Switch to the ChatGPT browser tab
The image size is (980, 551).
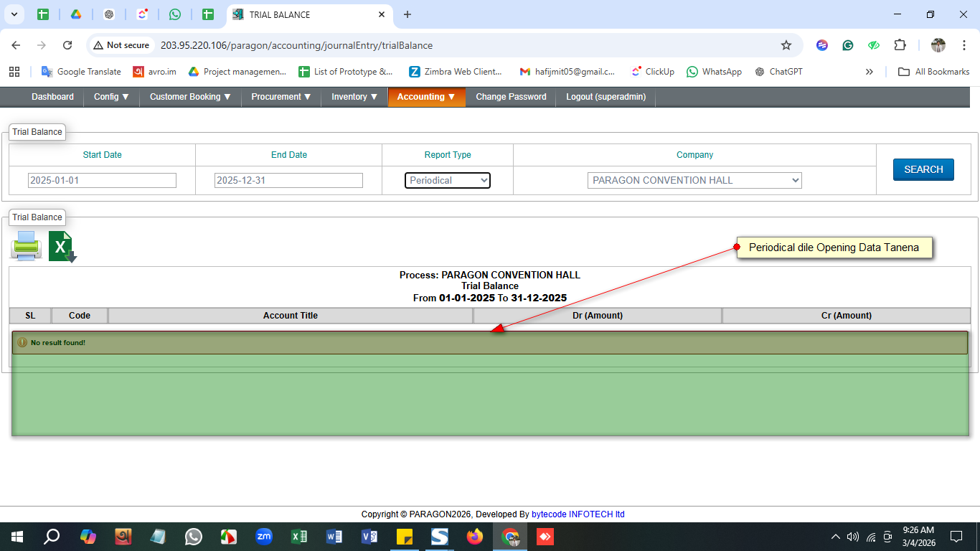(109, 14)
